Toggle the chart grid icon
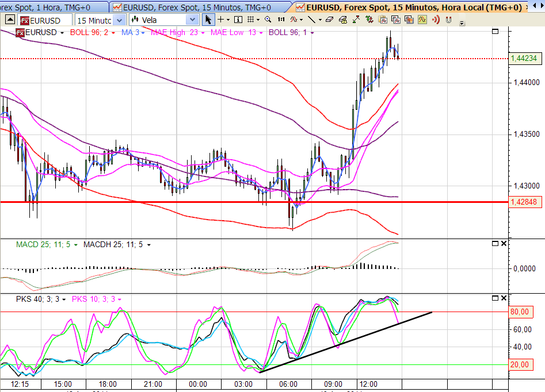This screenshot has width=545, height=392. (250, 20)
